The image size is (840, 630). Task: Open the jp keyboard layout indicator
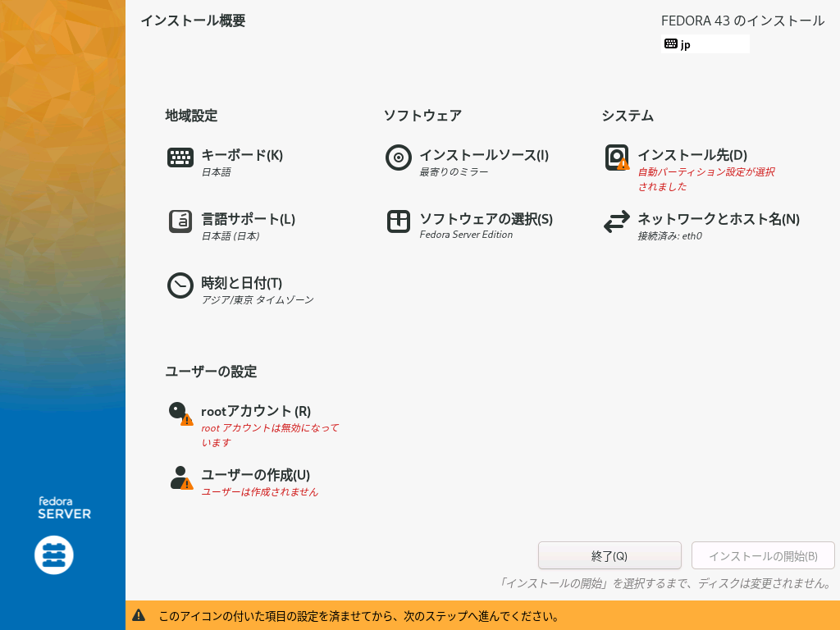(x=705, y=44)
